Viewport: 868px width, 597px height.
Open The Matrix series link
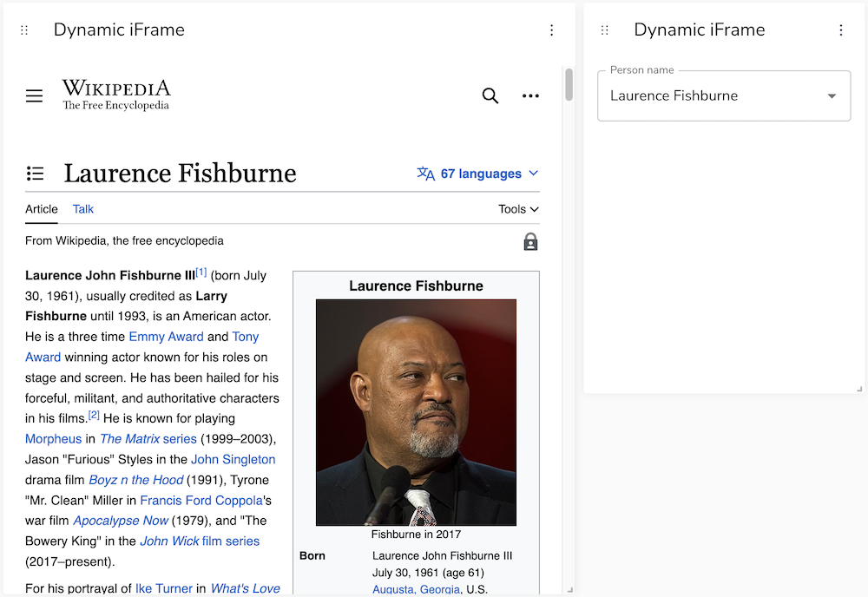click(x=148, y=439)
